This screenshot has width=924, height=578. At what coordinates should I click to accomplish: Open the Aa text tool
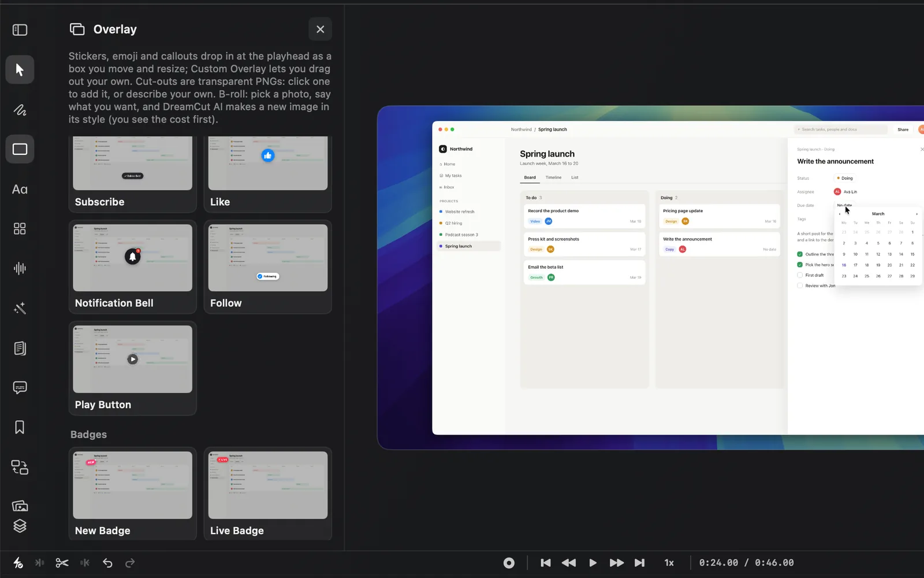[x=20, y=189]
